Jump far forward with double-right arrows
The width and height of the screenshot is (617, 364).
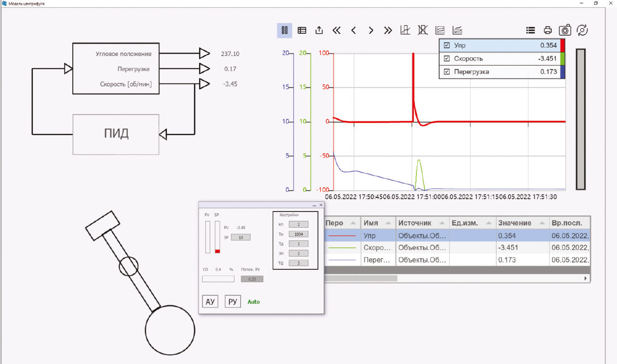click(x=388, y=30)
